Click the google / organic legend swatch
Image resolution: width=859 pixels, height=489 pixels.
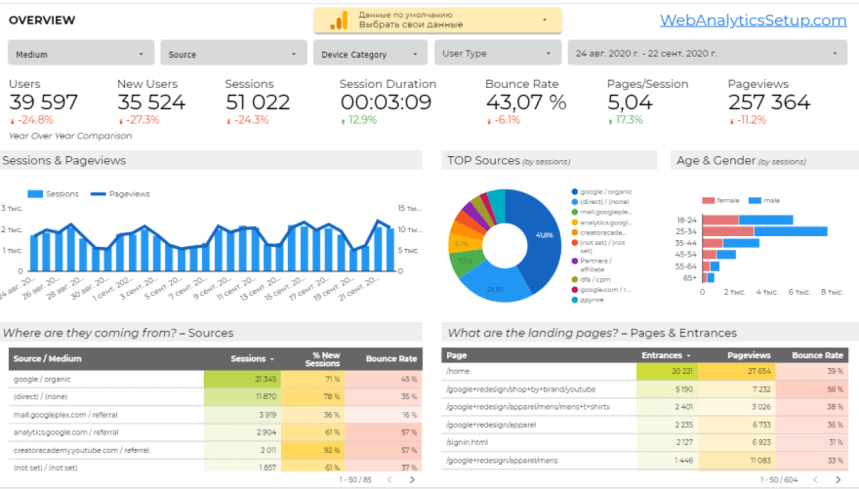click(x=575, y=192)
